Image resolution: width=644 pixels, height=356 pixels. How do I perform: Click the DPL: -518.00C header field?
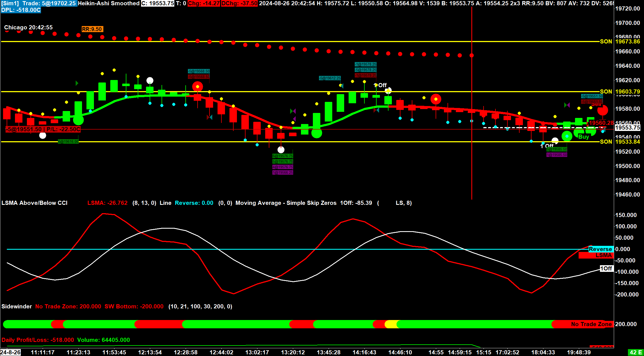pyautogui.click(x=21, y=10)
